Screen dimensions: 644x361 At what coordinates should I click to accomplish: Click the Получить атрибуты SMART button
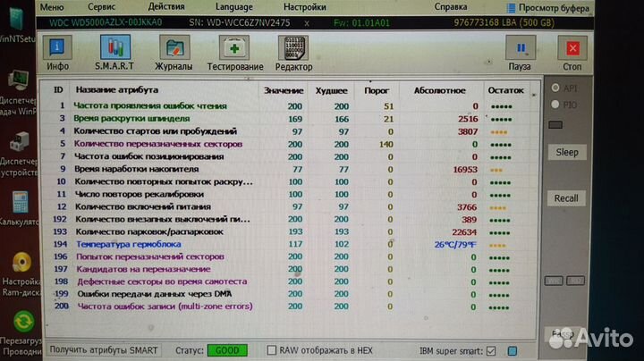103,350
